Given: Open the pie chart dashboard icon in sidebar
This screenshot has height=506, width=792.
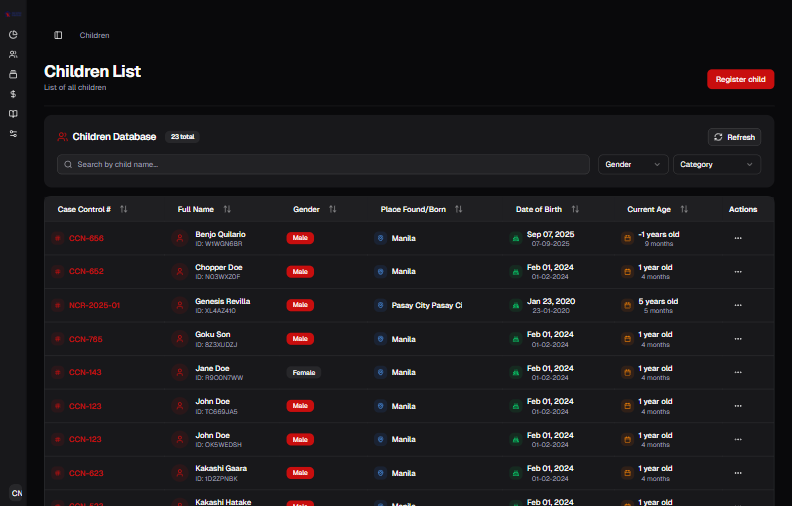Looking at the screenshot, I should pos(13,34).
